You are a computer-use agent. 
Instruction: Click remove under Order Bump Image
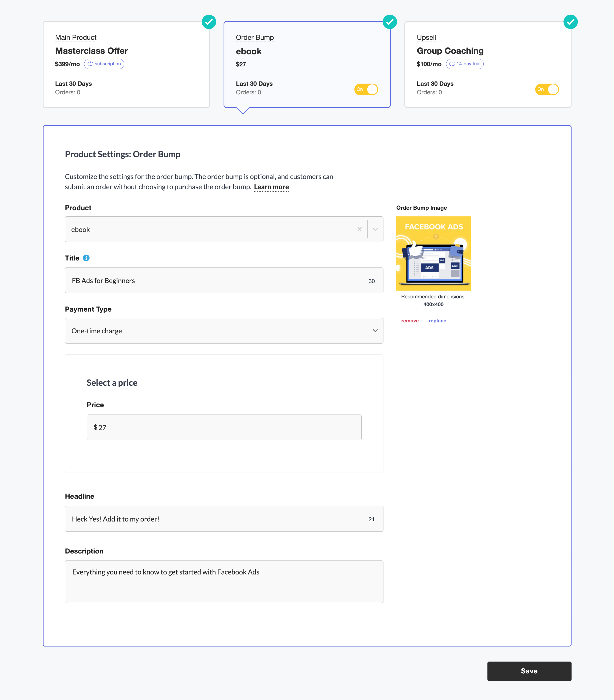tap(410, 321)
